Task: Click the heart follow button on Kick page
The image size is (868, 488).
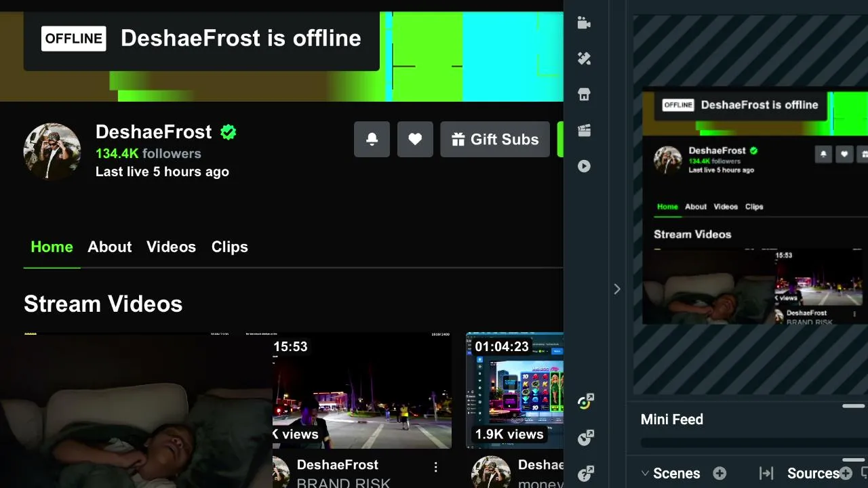Action: pyautogui.click(x=415, y=139)
